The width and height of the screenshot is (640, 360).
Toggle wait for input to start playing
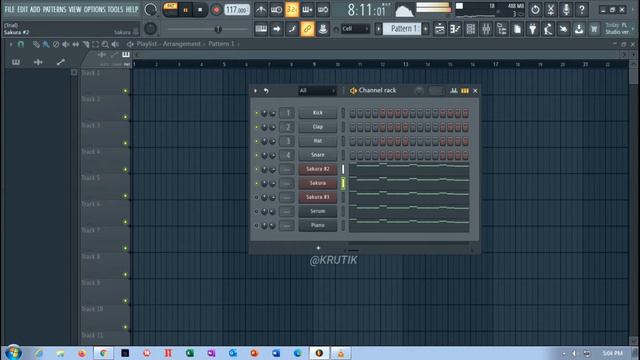(x=276, y=9)
